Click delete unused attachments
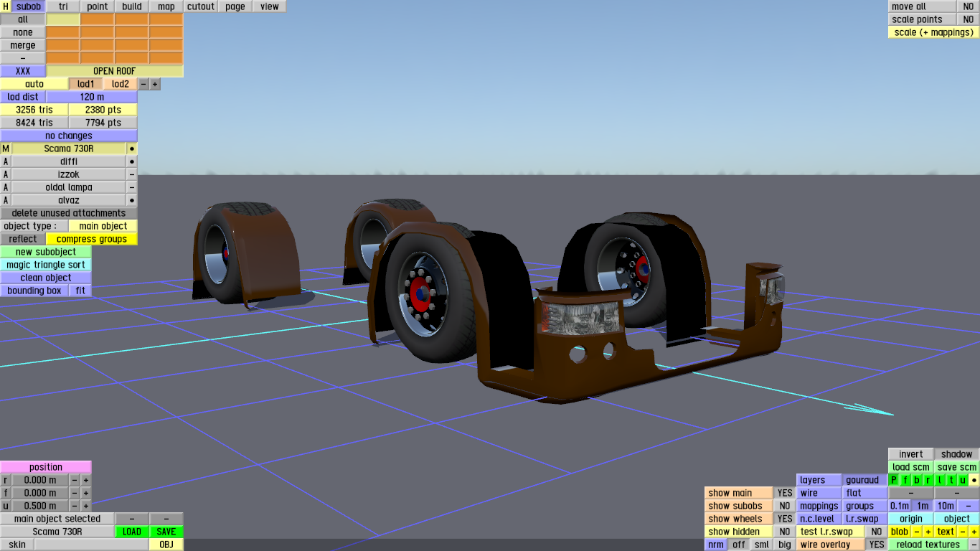This screenshot has width=980, height=551. (69, 213)
